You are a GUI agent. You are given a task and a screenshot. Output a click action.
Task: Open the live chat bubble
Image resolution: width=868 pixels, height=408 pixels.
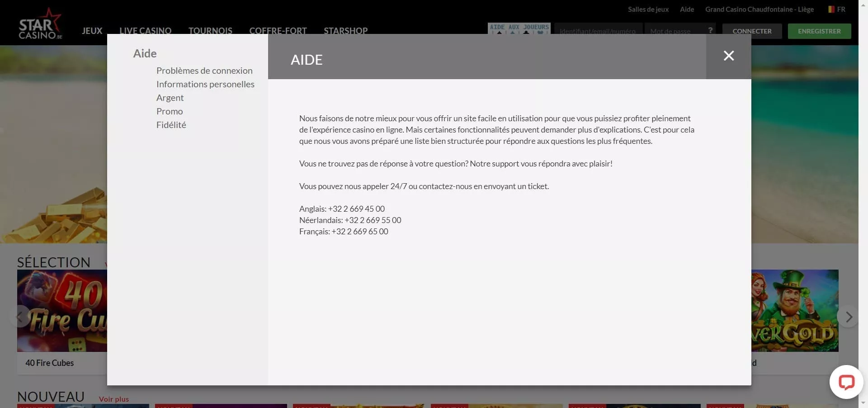point(846,382)
